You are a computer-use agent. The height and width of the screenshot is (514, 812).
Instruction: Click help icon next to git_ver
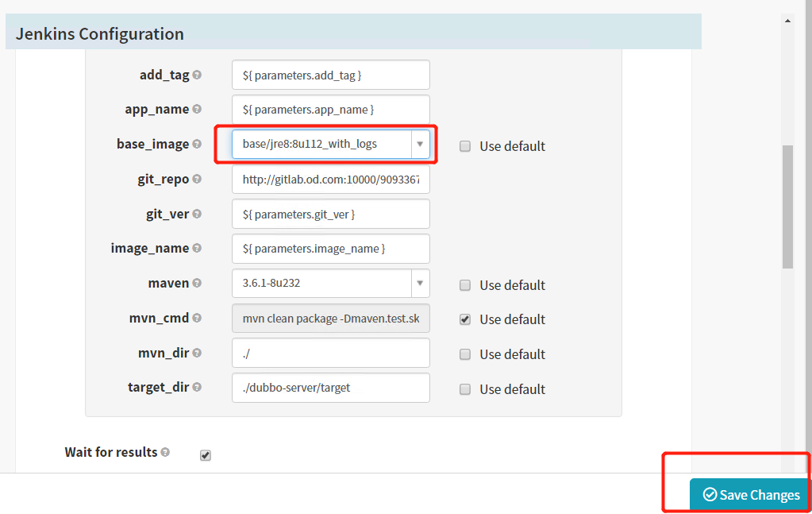coord(197,214)
